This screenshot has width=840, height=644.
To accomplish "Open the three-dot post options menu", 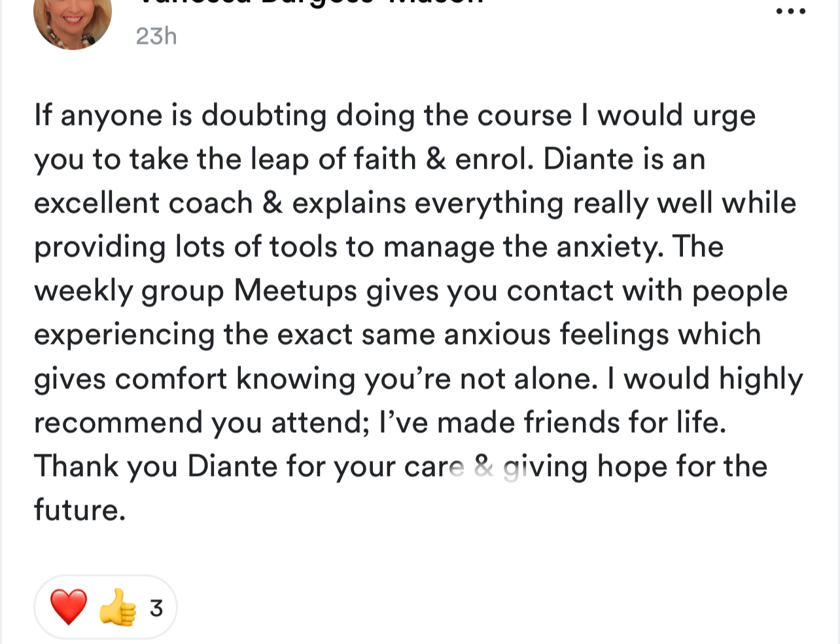I will pos(790,11).
